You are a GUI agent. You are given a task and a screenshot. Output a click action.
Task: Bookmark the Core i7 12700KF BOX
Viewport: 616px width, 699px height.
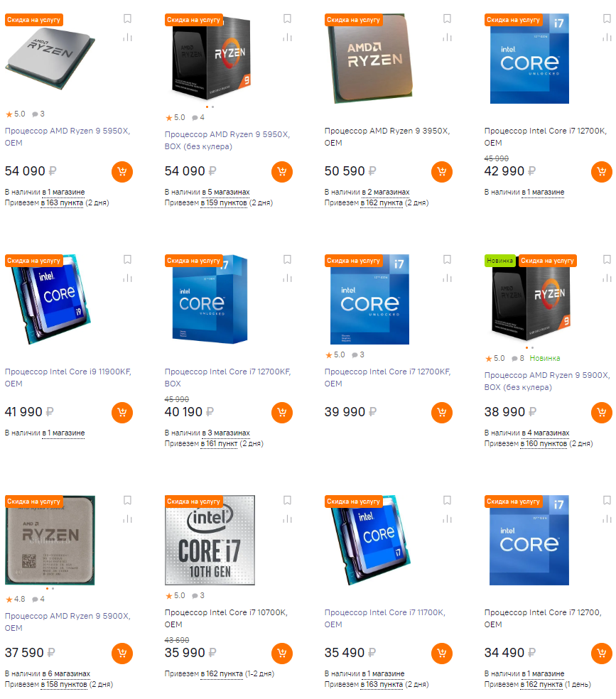[x=288, y=259]
